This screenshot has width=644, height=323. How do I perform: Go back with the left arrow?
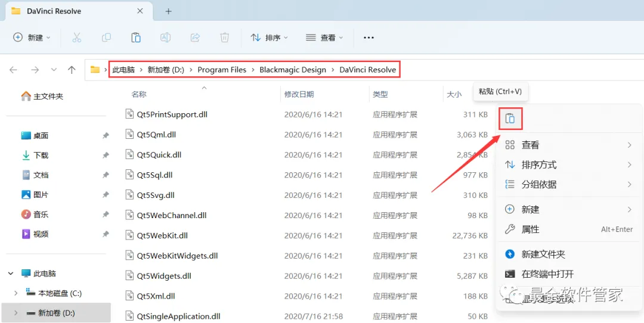point(14,70)
